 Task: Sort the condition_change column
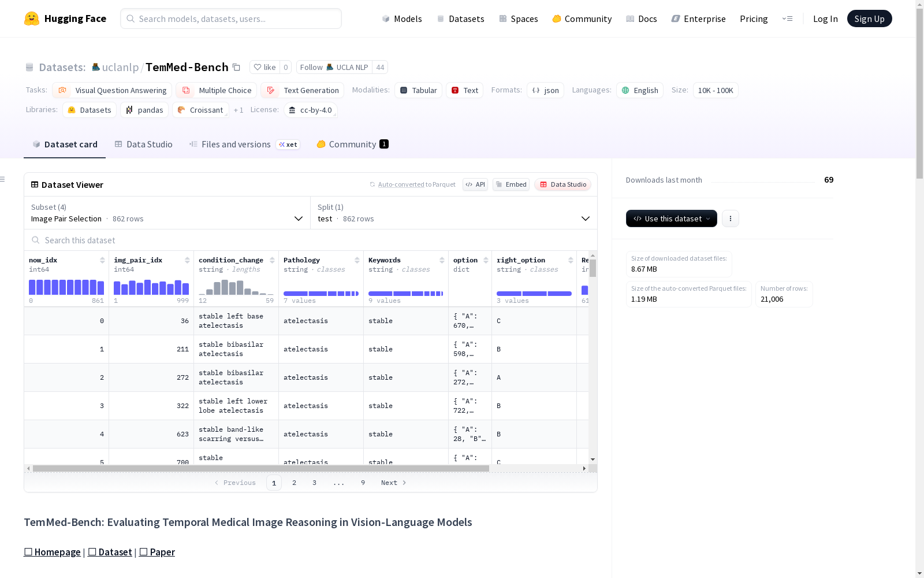(272, 260)
